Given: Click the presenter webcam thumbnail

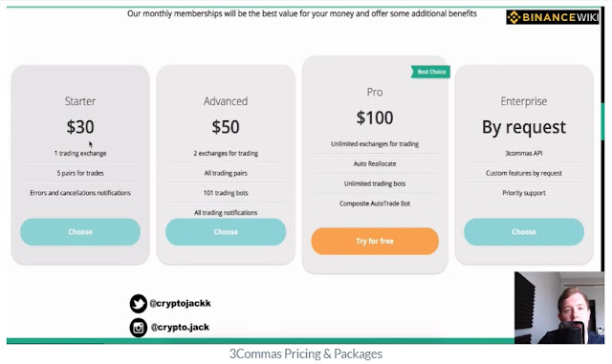Looking at the screenshot, I should coord(558,308).
